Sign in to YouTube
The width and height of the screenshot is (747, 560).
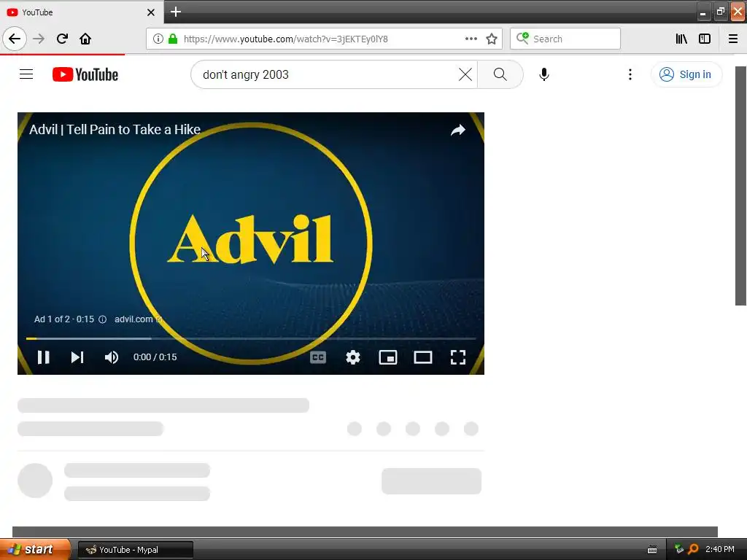(x=686, y=74)
